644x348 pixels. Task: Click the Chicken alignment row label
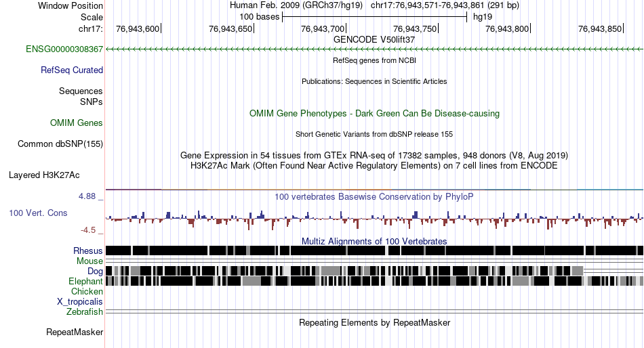[87, 291]
